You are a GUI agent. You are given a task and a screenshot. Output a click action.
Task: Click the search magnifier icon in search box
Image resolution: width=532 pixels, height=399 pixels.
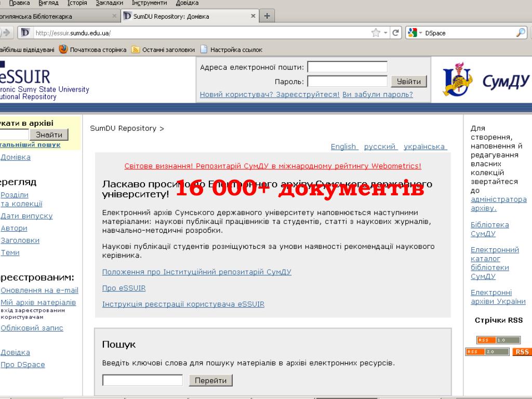520,33
